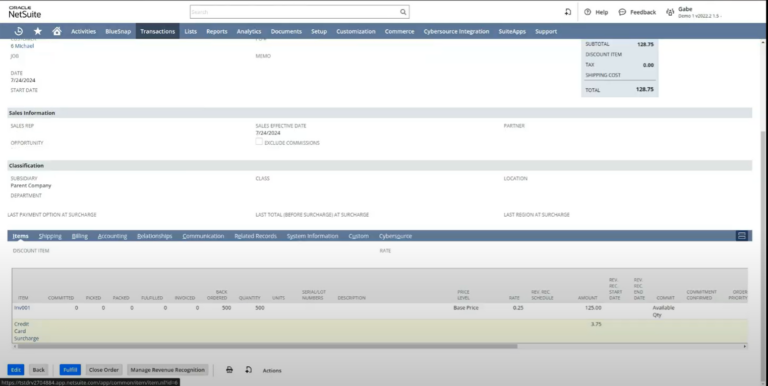Toggle the Exclude Commissions checkbox
The image size is (768, 386).
tap(259, 142)
